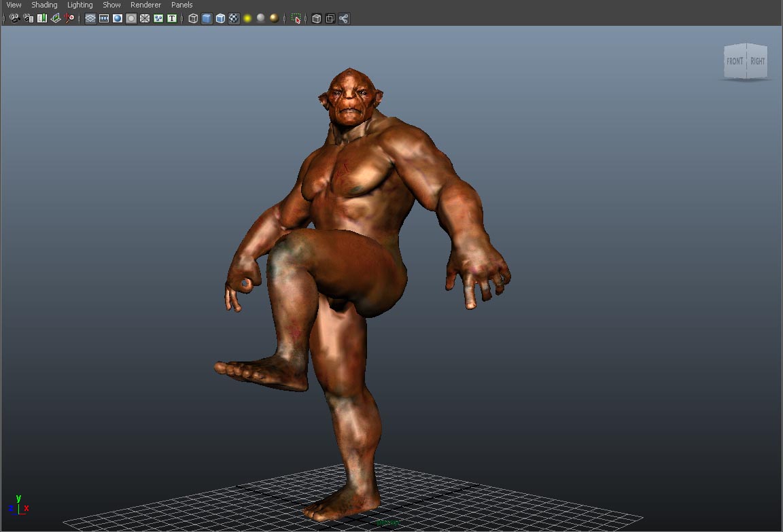Open the View menu
This screenshot has height=532, width=783.
pos(14,5)
